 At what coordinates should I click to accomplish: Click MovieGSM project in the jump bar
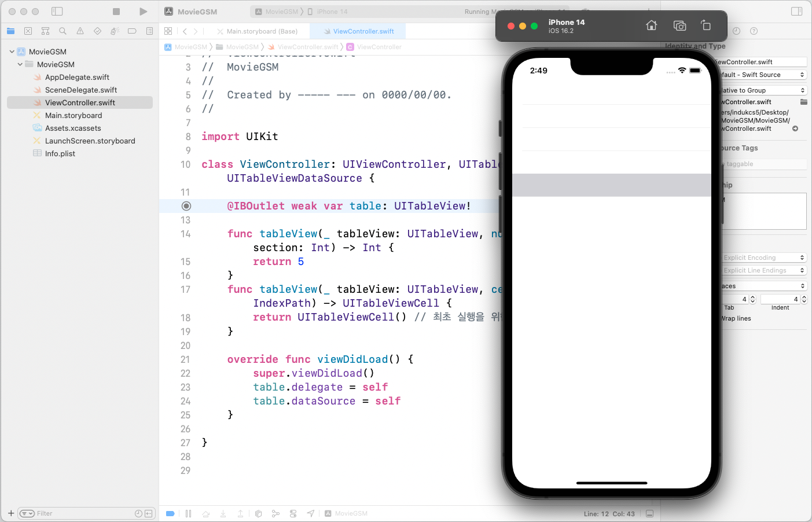[x=186, y=47]
